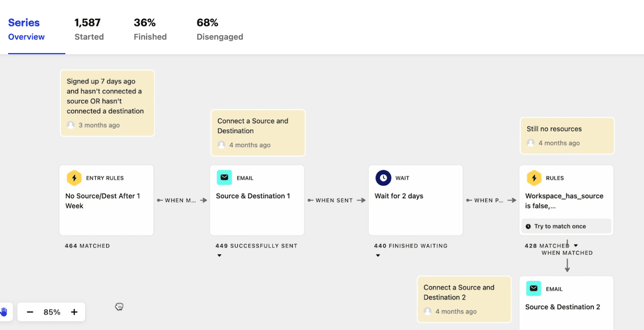
Task: Click the avatar on the Signed up note
Action: point(71,125)
